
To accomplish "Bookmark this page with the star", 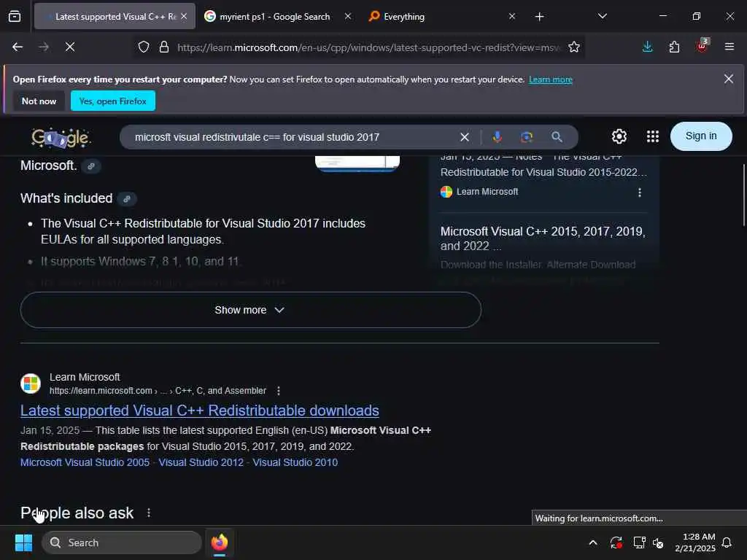I will [x=574, y=47].
